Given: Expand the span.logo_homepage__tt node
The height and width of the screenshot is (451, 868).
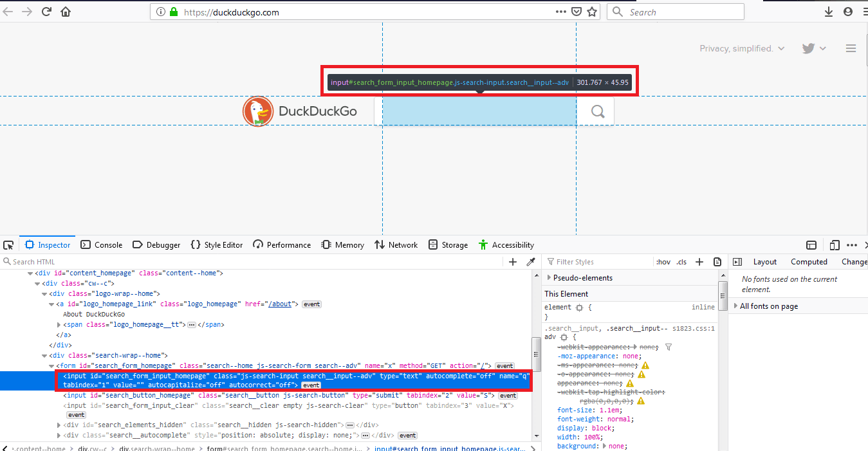Looking at the screenshot, I should click(x=59, y=324).
